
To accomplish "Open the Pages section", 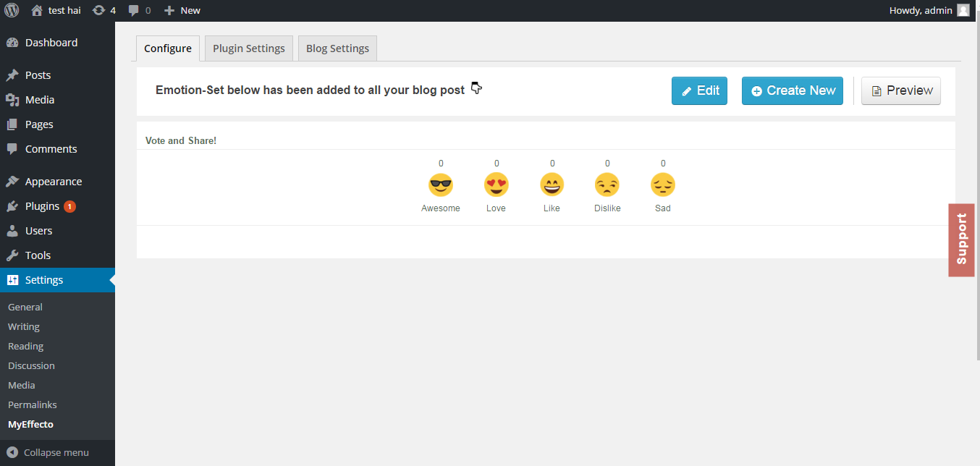I will pyautogui.click(x=57, y=124).
